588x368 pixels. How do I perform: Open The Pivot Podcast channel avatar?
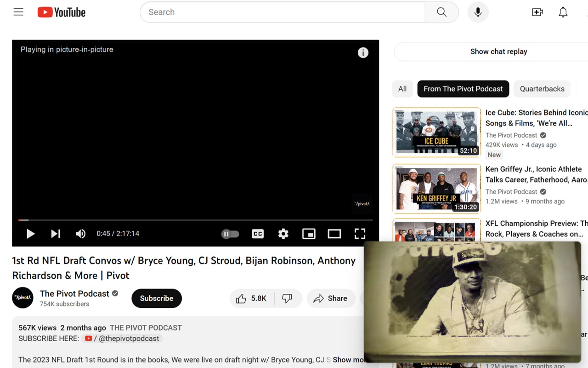coord(23,298)
